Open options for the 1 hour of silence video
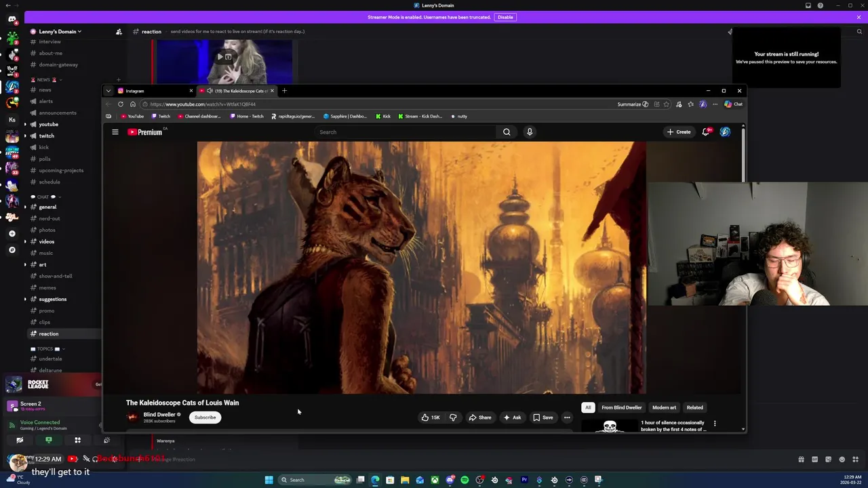The width and height of the screenshot is (868, 488). (714, 424)
